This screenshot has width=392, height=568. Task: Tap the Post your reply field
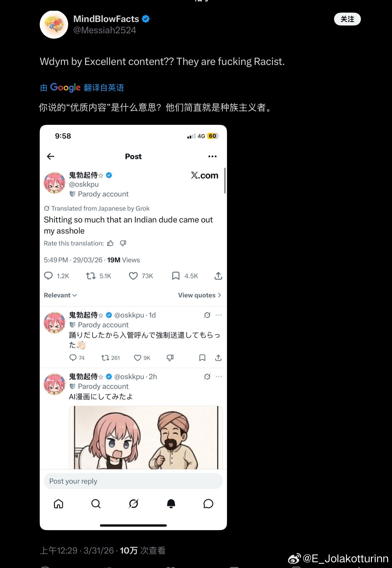(133, 481)
